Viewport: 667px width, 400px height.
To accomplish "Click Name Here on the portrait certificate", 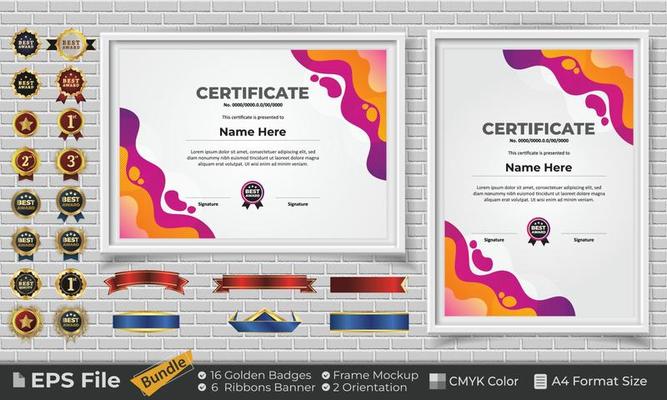I will coord(539,168).
